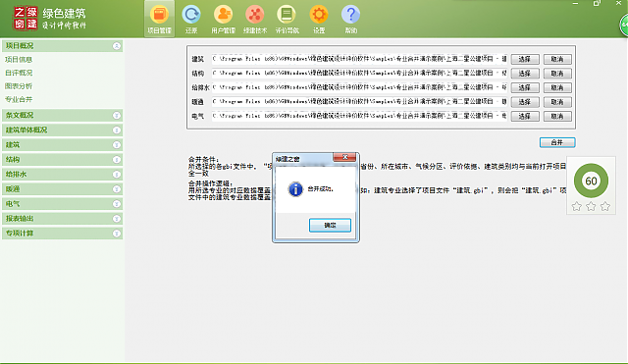
Task: Click 确定 in the success dialog
Action: 330,225
